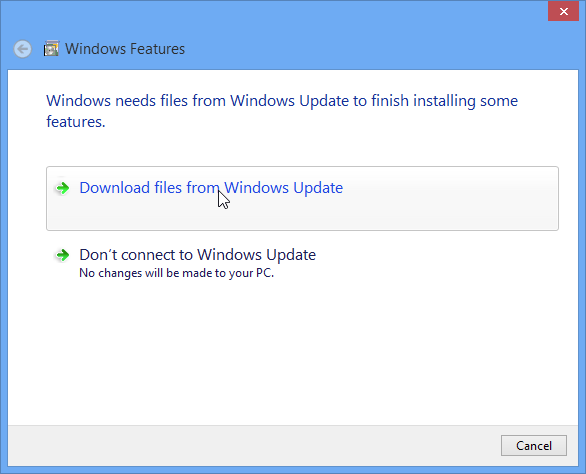
Task: Click "No changes will be made" subtitle
Action: pos(176,273)
